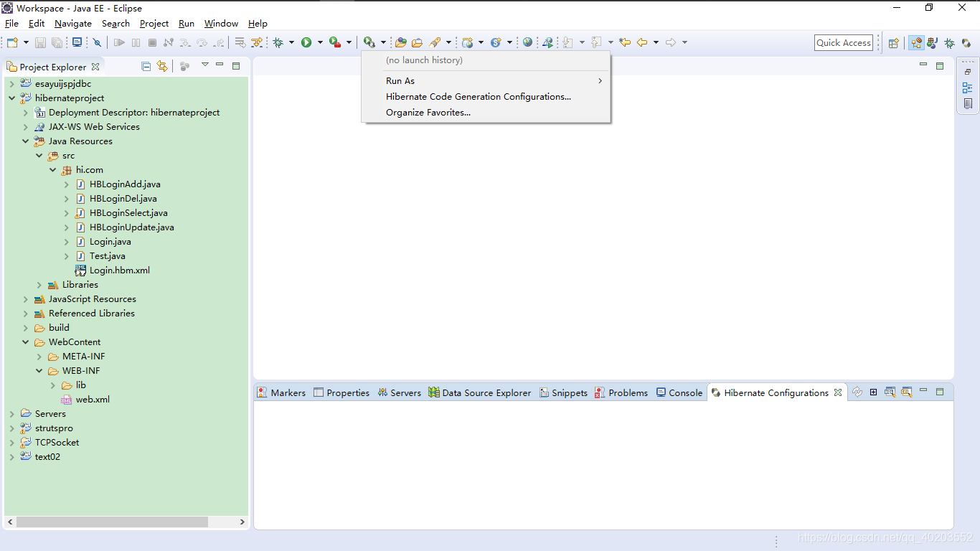Open the Navigate menu

coord(73,24)
